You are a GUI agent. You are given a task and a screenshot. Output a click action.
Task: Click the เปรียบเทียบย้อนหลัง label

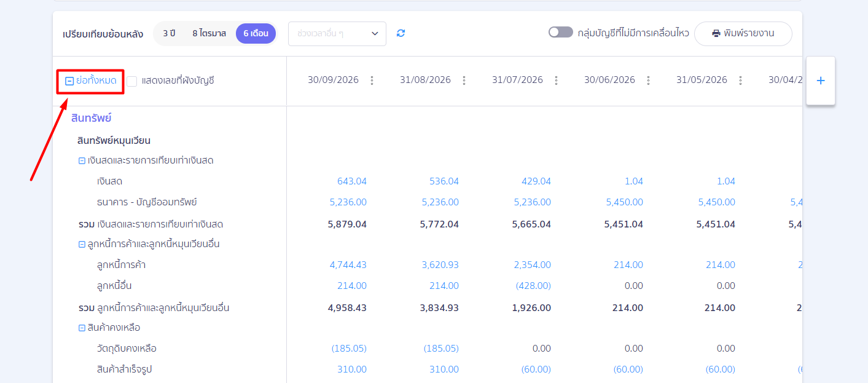point(103,34)
